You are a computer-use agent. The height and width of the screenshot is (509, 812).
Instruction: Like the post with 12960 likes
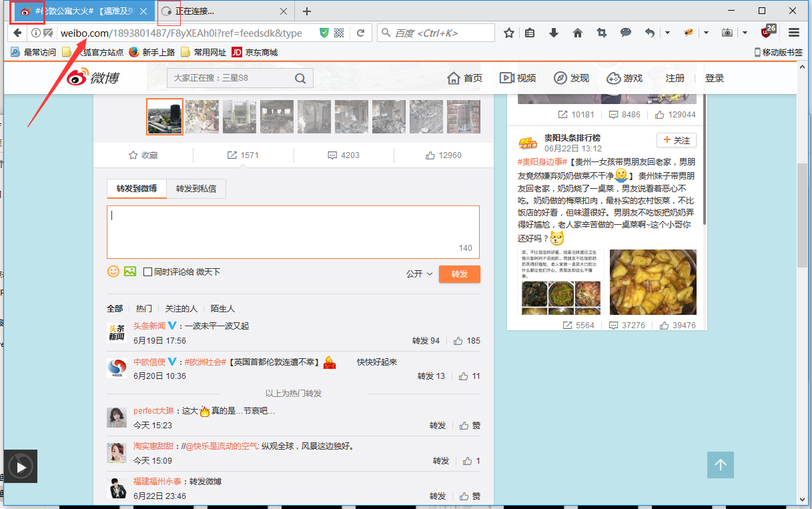(x=444, y=155)
